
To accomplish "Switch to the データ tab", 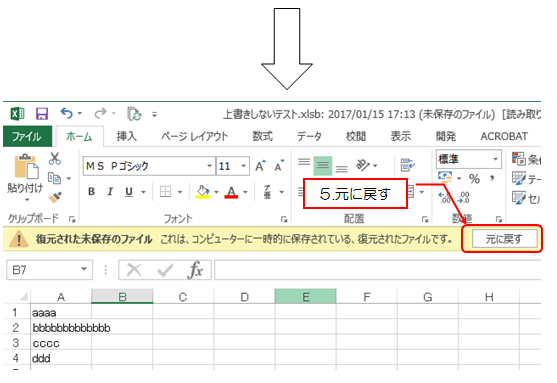I will (x=309, y=136).
